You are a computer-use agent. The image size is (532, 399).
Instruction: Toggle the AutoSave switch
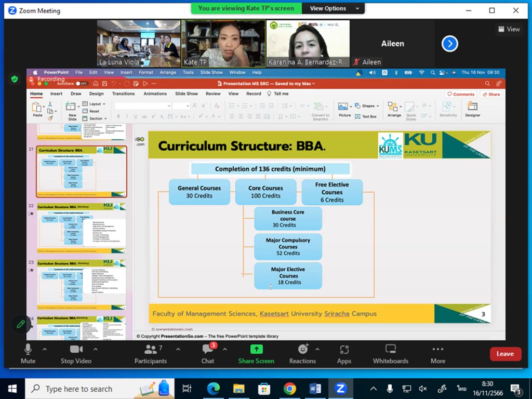pyautogui.click(x=82, y=84)
